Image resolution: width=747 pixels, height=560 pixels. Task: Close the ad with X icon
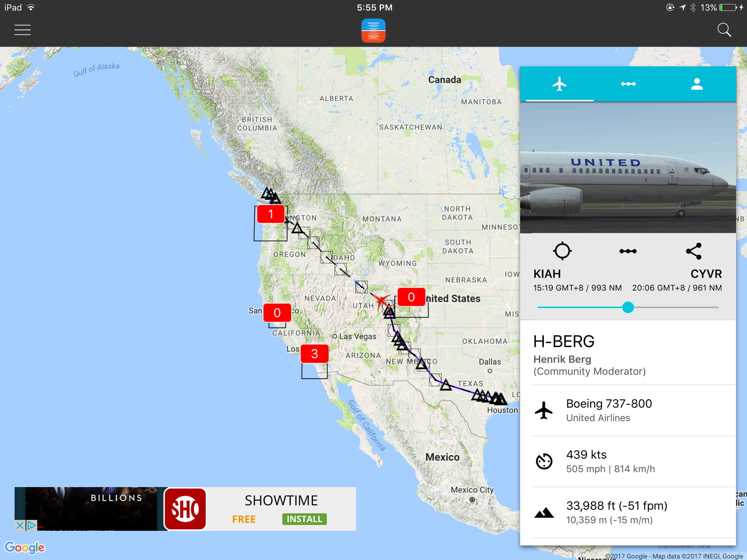click(20, 525)
